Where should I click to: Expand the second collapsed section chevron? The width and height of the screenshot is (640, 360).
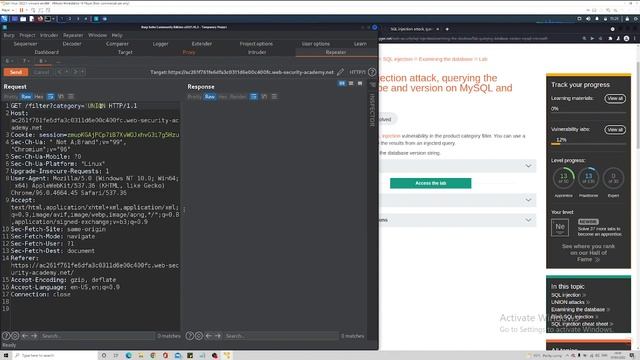tap(528, 200)
